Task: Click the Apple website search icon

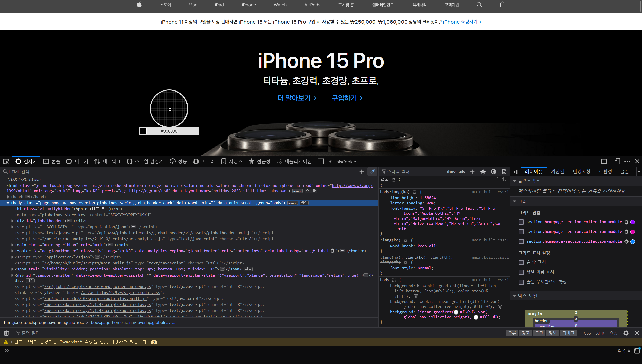Action: click(x=479, y=5)
